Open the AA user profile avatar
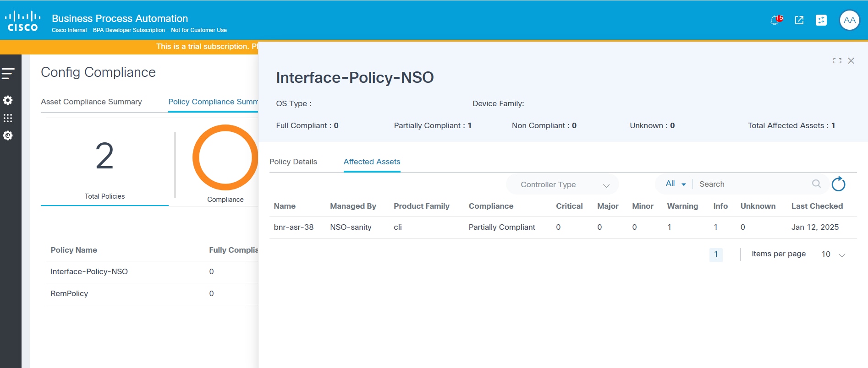Image resolution: width=868 pixels, height=368 pixels. 849,20
